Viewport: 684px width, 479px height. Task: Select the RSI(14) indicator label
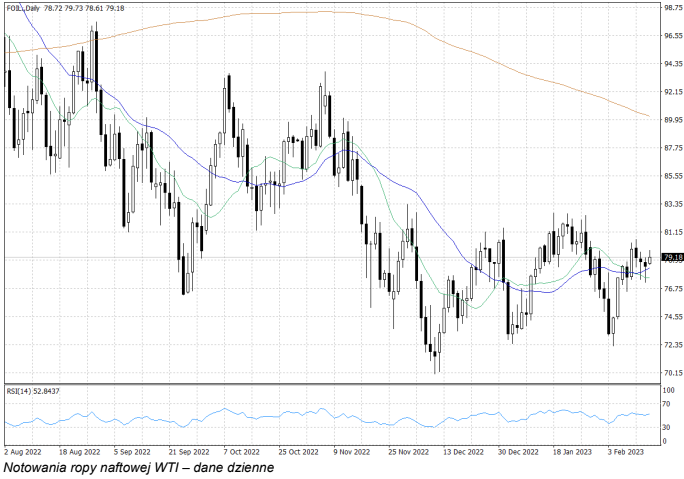coord(32,390)
